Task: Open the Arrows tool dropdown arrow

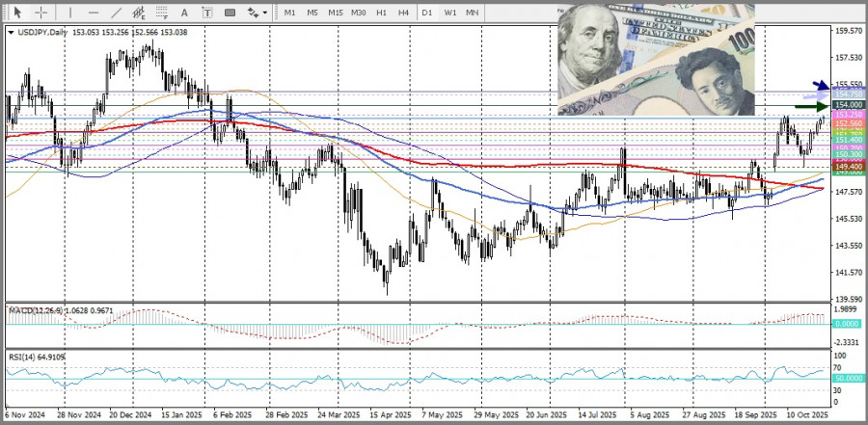Action: pos(265,13)
